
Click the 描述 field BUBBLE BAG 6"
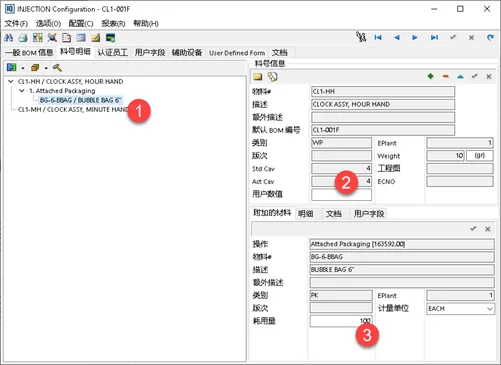point(402,269)
